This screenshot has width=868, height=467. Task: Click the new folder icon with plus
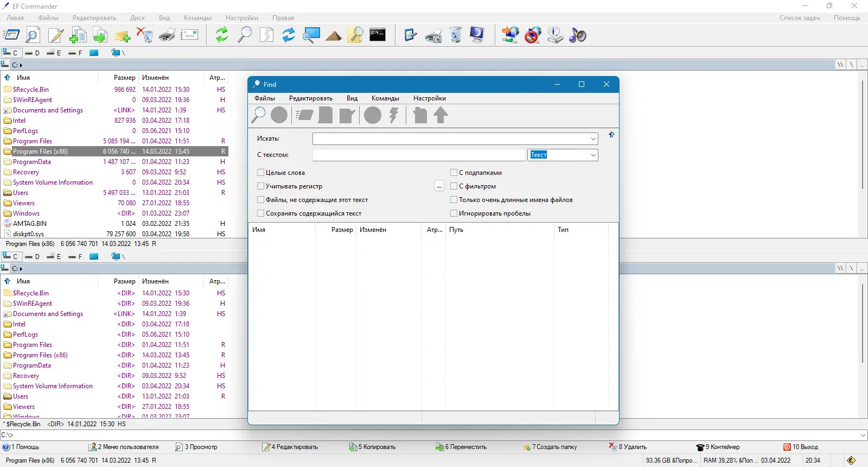[x=123, y=36]
